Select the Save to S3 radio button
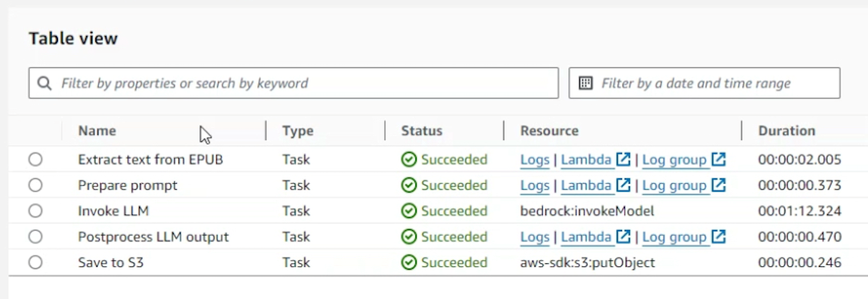This screenshot has width=868, height=299. (36, 262)
